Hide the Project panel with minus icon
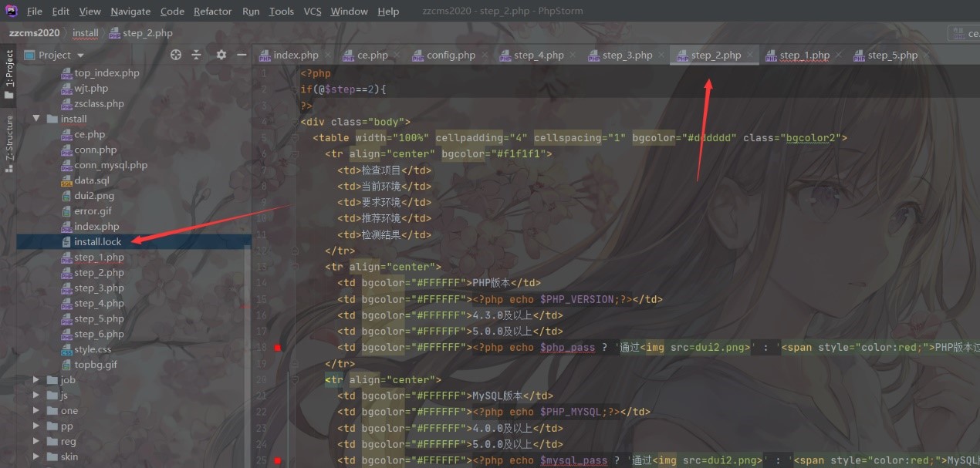This screenshot has width=980, height=468. [x=242, y=55]
